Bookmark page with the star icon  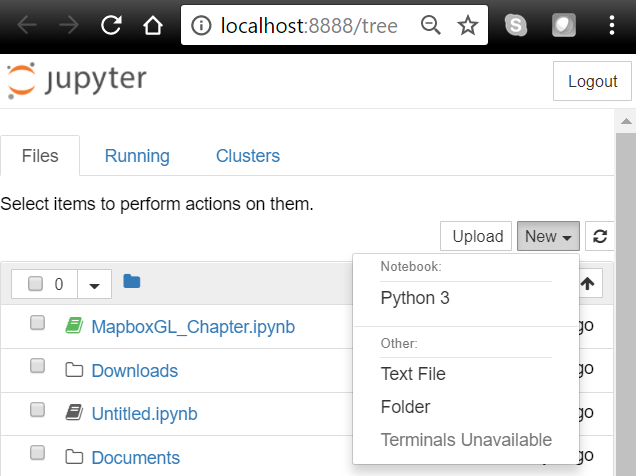(468, 26)
